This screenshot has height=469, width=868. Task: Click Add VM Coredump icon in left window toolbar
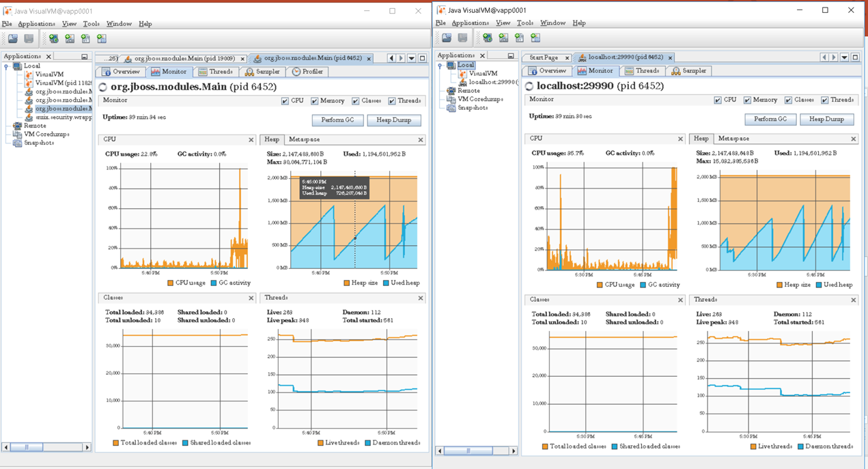[85, 39]
